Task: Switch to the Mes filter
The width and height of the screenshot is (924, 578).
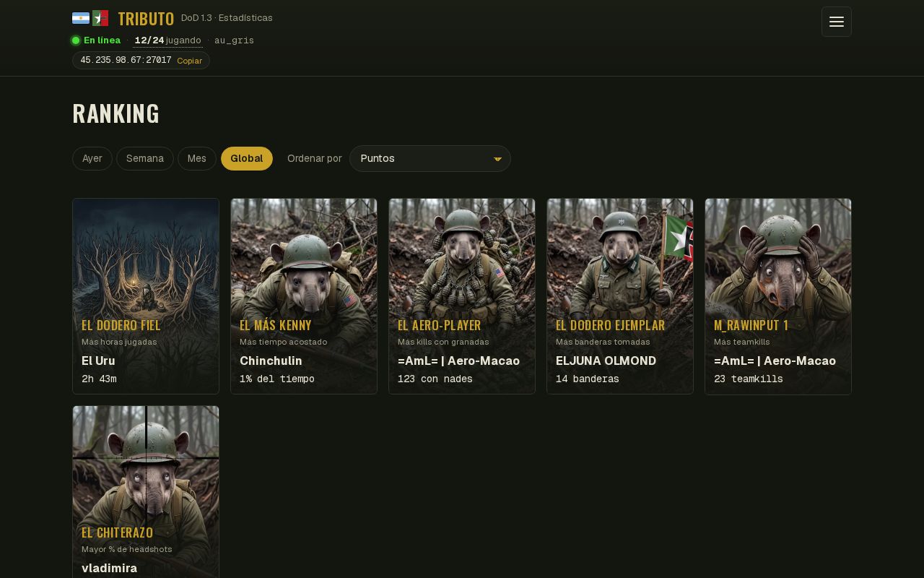Action: click(197, 158)
